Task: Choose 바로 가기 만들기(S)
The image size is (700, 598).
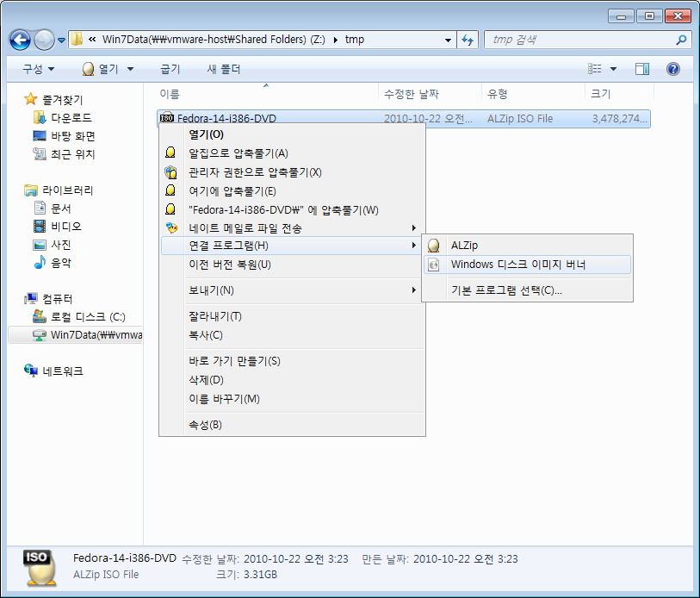Action: pyautogui.click(x=292, y=361)
